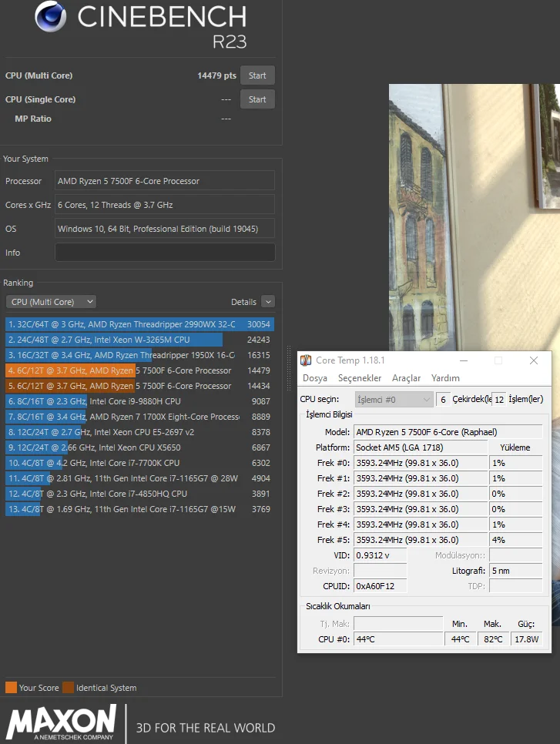Click the Güç 17.8W power value
The height and width of the screenshot is (744, 560).
click(x=527, y=639)
